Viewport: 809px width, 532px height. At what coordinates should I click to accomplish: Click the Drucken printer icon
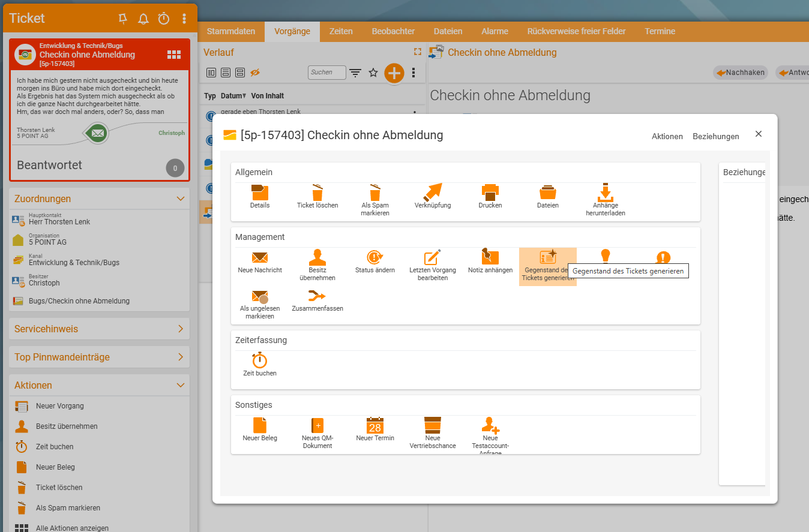point(490,197)
